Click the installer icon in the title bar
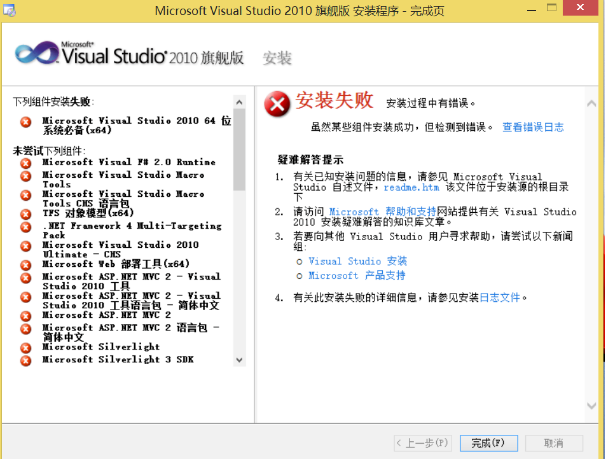Viewport: 605px width, 459px height. (x=9, y=10)
